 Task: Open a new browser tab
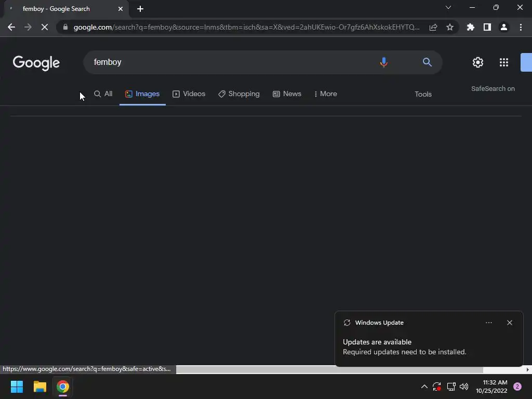pyautogui.click(x=140, y=9)
